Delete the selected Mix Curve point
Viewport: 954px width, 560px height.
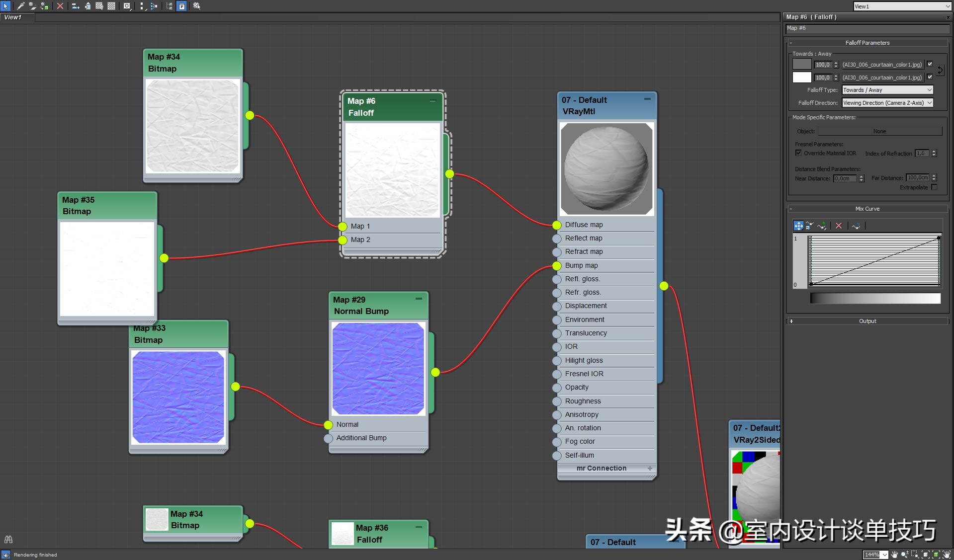coord(839,226)
